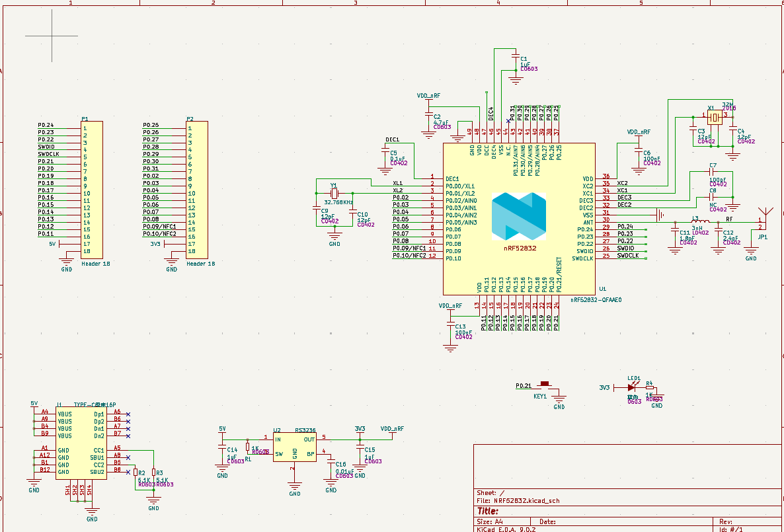Click the R4 1K resistor symbol

650,387
